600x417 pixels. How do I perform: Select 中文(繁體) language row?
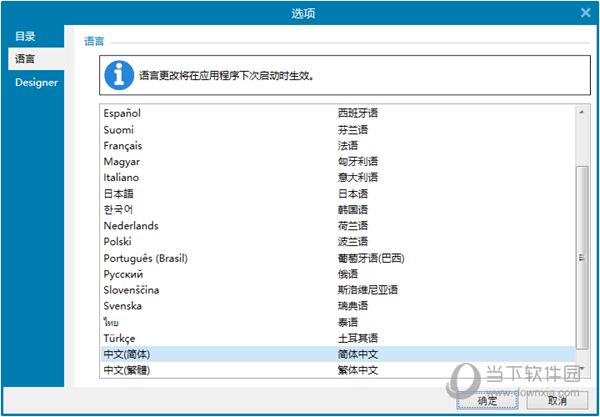point(338,370)
